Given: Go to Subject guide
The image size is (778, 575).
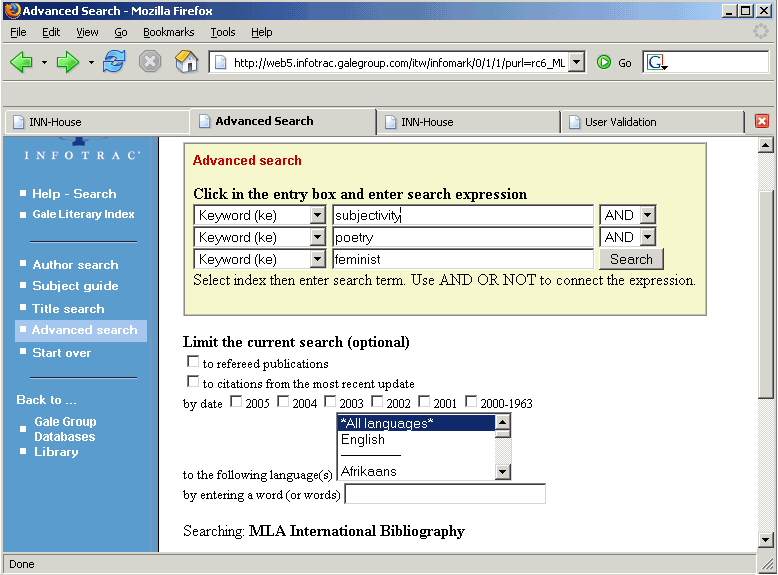Looking at the screenshot, I should 75,286.
